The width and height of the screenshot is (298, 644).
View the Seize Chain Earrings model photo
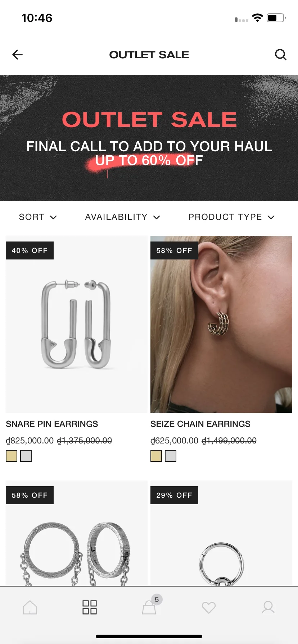coord(221,324)
